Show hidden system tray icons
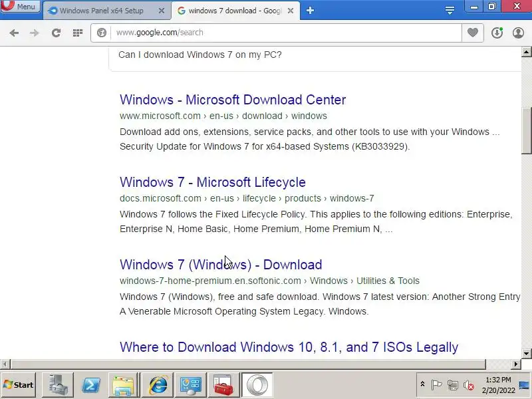 click(422, 384)
